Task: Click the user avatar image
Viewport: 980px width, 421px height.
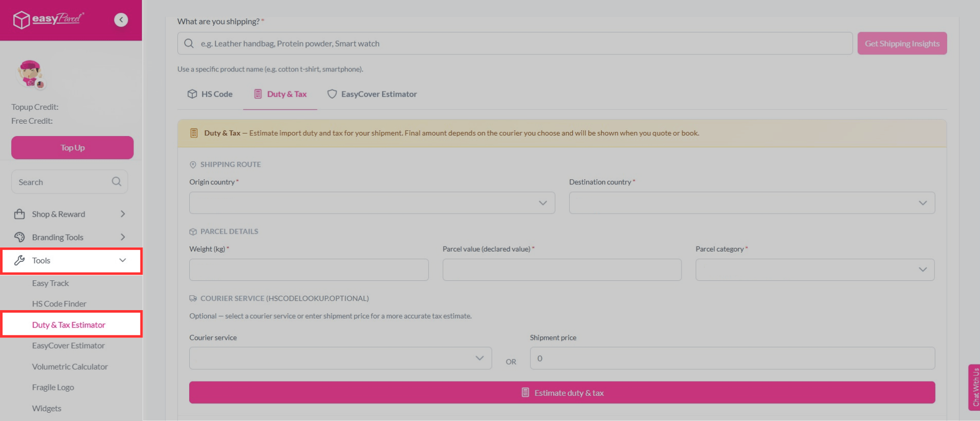Action: [x=30, y=74]
